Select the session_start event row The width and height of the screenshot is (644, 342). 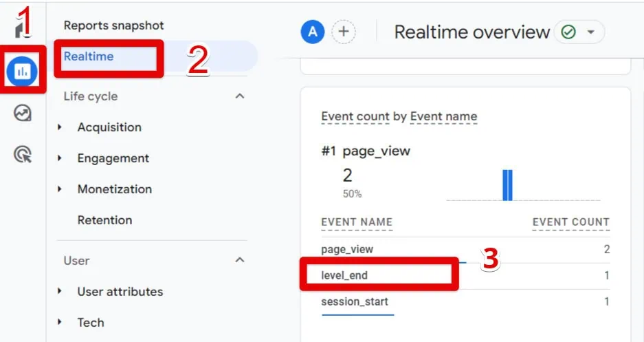pyautogui.click(x=465, y=301)
